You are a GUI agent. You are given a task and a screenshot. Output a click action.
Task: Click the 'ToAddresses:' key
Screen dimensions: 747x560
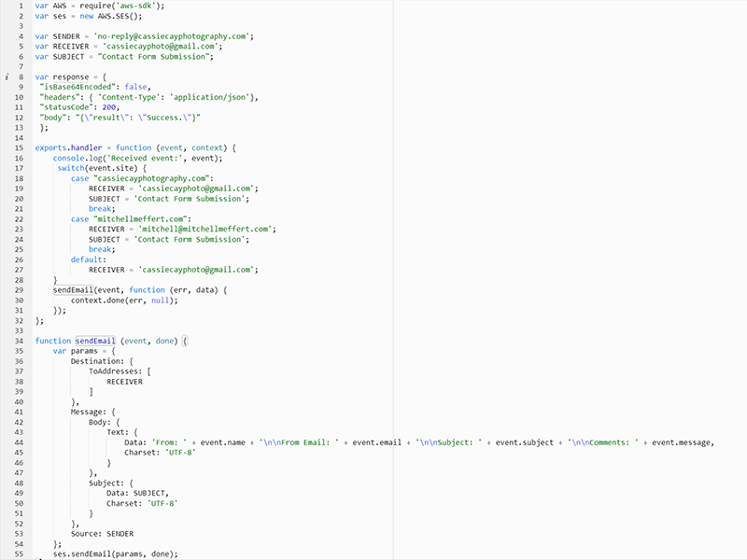click(116, 371)
